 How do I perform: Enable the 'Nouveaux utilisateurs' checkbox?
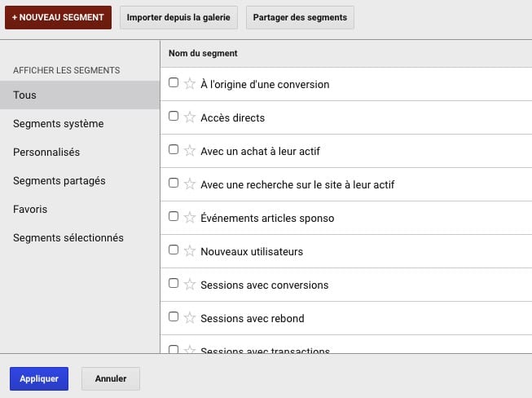173,250
